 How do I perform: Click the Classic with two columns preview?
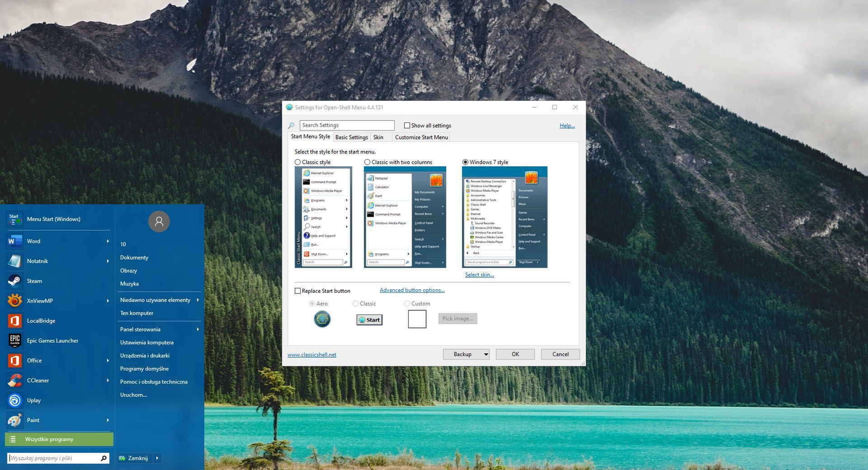(405, 217)
